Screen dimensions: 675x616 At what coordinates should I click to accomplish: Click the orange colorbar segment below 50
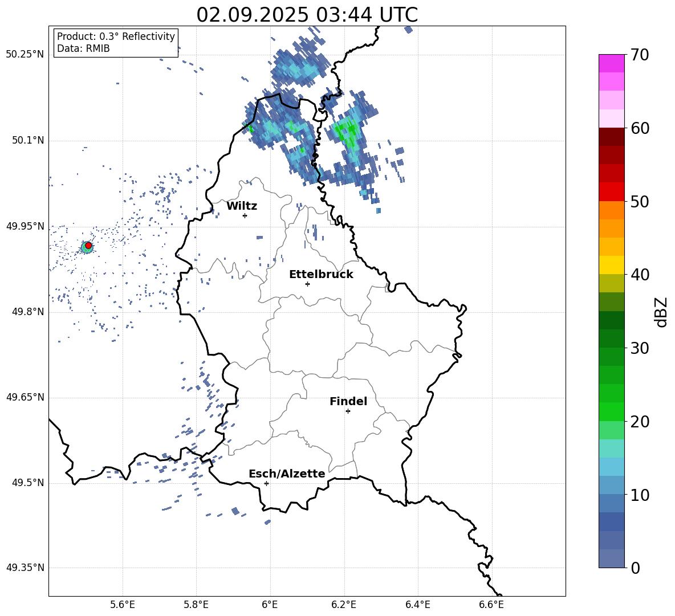[x=612, y=210]
